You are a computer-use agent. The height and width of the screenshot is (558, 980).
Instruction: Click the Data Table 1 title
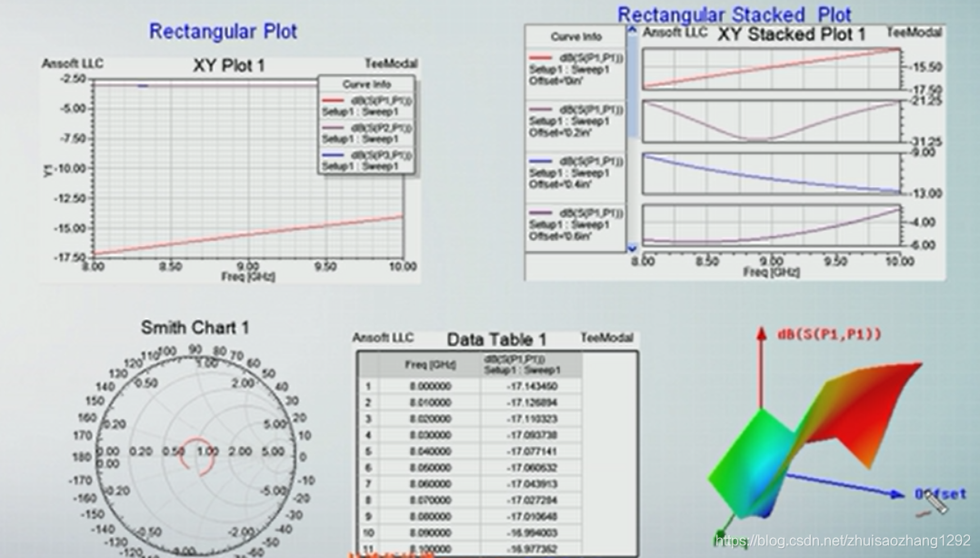496,339
